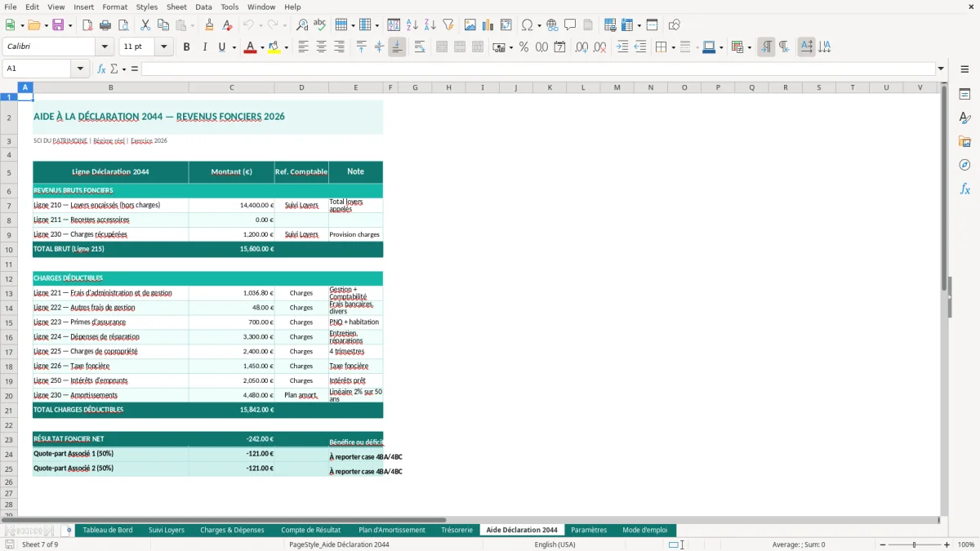This screenshot has height=551, width=980.
Task: Open the Save button dropdown arrow
Action: [x=70, y=25]
